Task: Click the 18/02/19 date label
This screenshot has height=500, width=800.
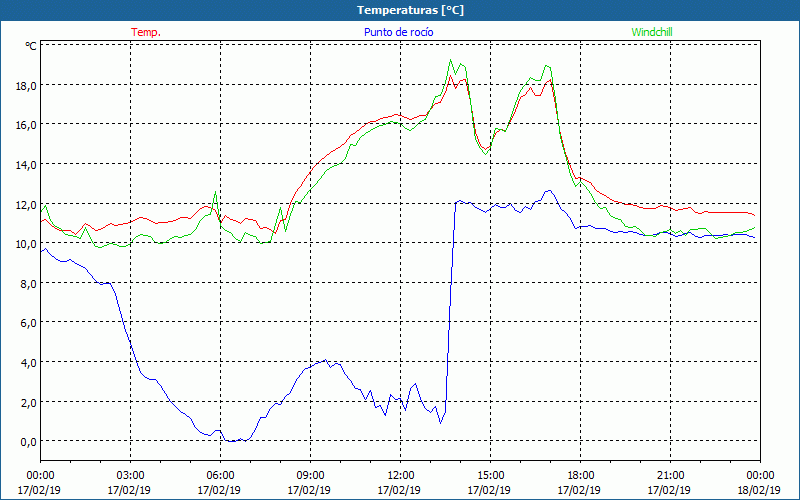Action: click(759, 490)
